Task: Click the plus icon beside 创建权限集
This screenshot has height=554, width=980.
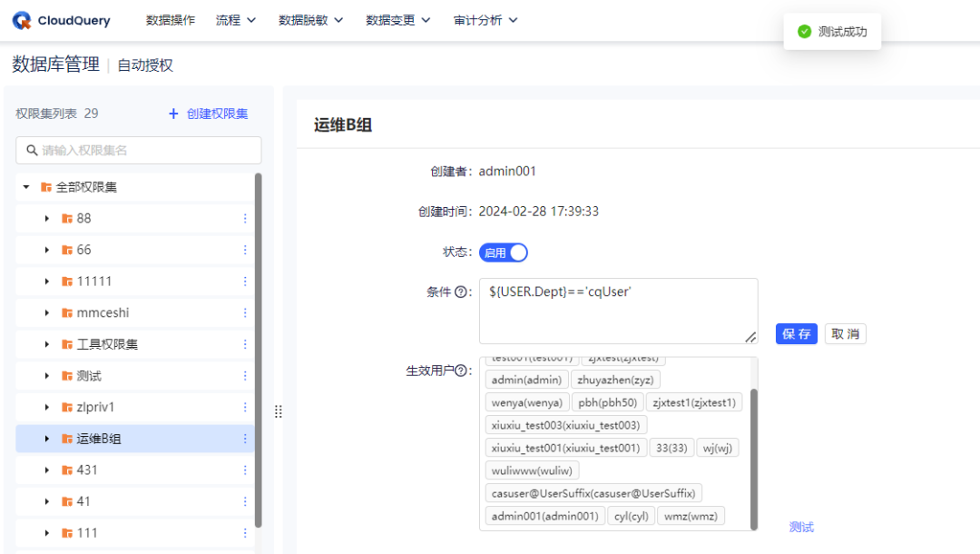Action: tap(171, 113)
